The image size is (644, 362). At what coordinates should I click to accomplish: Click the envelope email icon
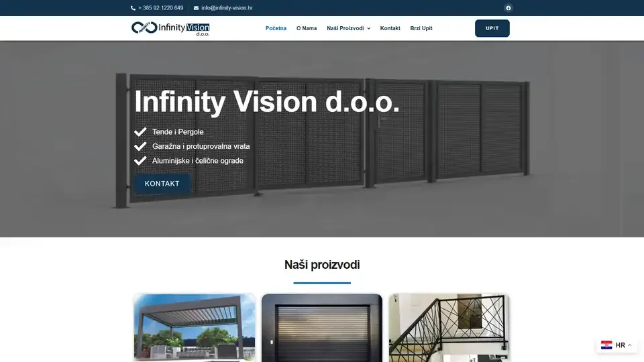[196, 8]
